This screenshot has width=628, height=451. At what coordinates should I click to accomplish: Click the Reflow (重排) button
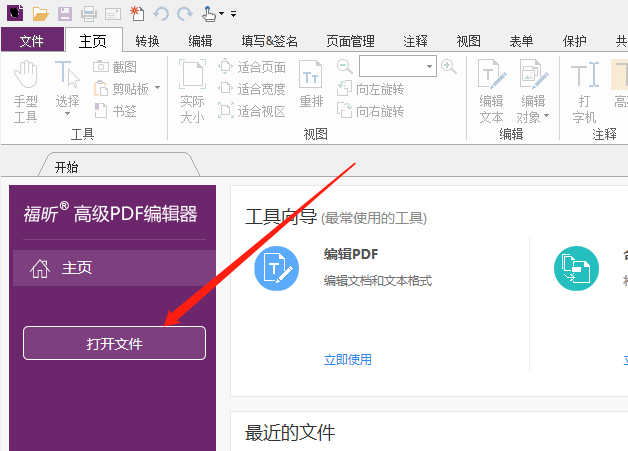click(x=311, y=84)
